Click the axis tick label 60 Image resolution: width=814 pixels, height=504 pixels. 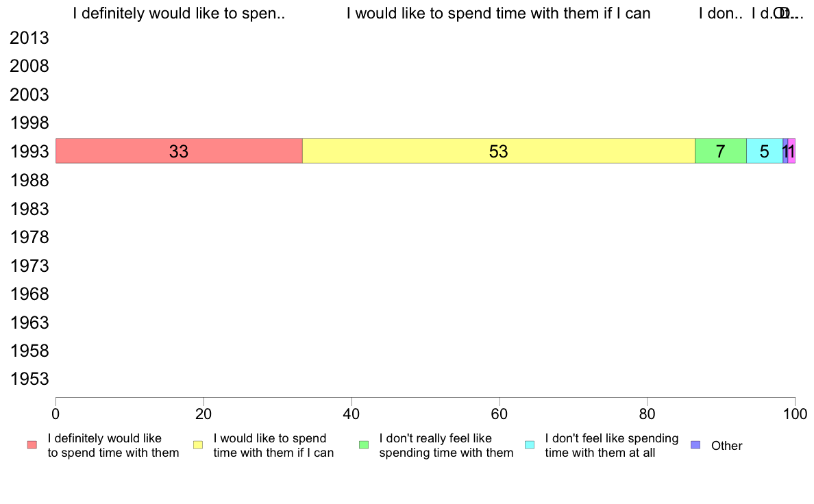click(x=500, y=414)
